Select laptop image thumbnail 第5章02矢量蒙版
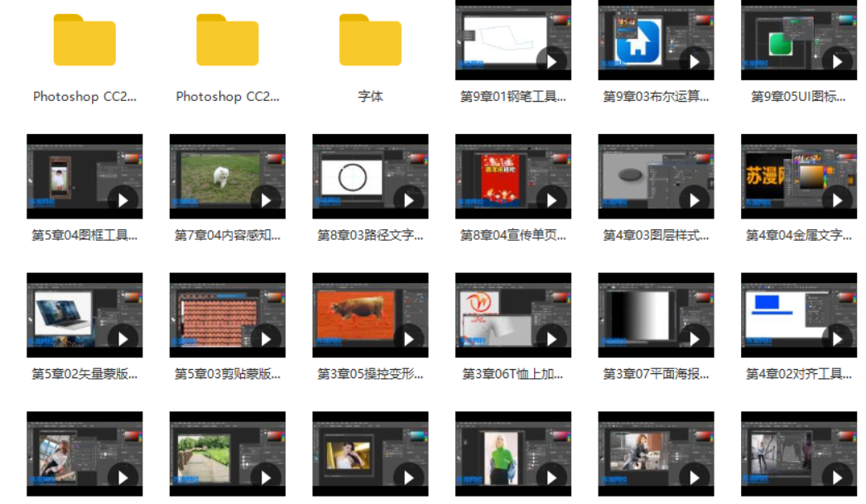866x504 pixels. pyautogui.click(x=84, y=314)
